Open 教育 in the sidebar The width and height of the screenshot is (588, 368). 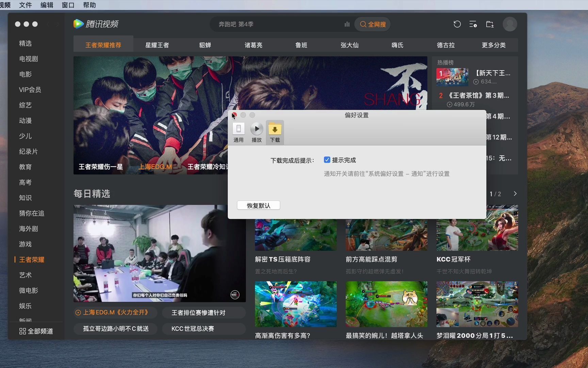[25, 167]
